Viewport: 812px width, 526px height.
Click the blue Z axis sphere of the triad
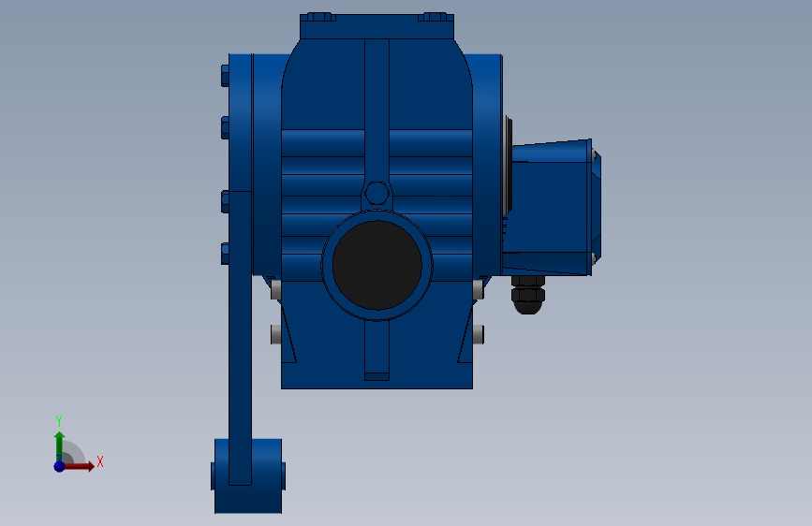(x=60, y=466)
